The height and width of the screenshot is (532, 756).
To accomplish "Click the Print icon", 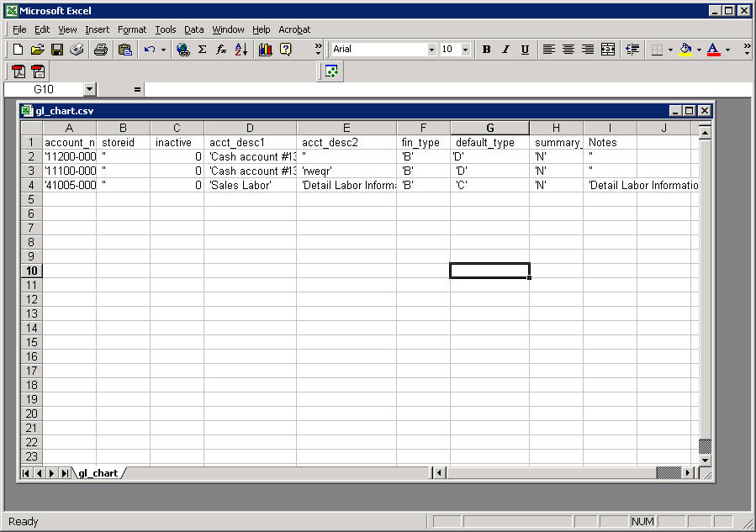I will (x=100, y=50).
